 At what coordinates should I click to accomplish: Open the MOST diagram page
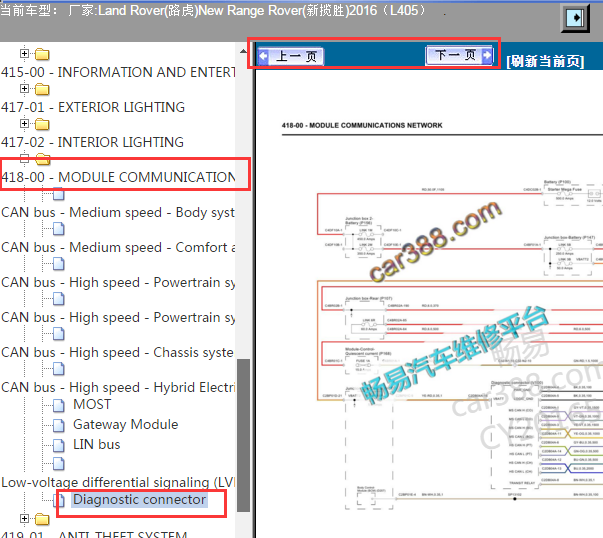tap(92, 405)
